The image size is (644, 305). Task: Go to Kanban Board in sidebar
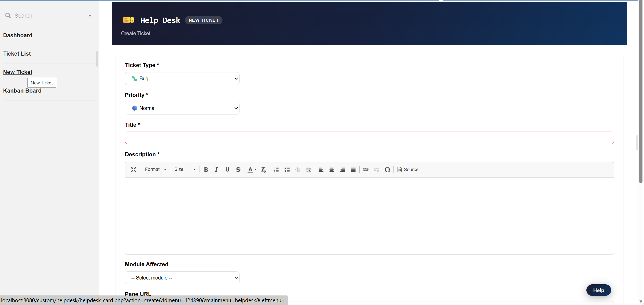pyautogui.click(x=22, y=91)
